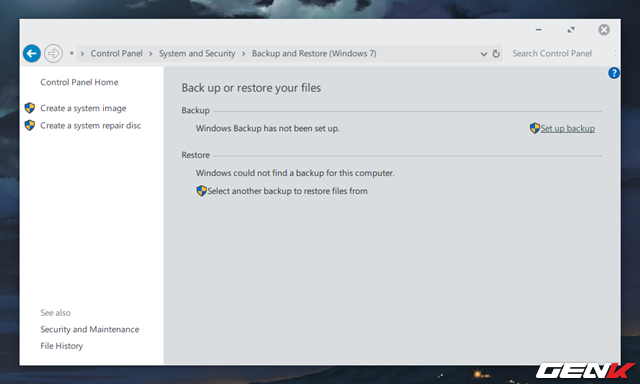
Task: Click shield icon beside Create a system image
Action: pos(29,108)
